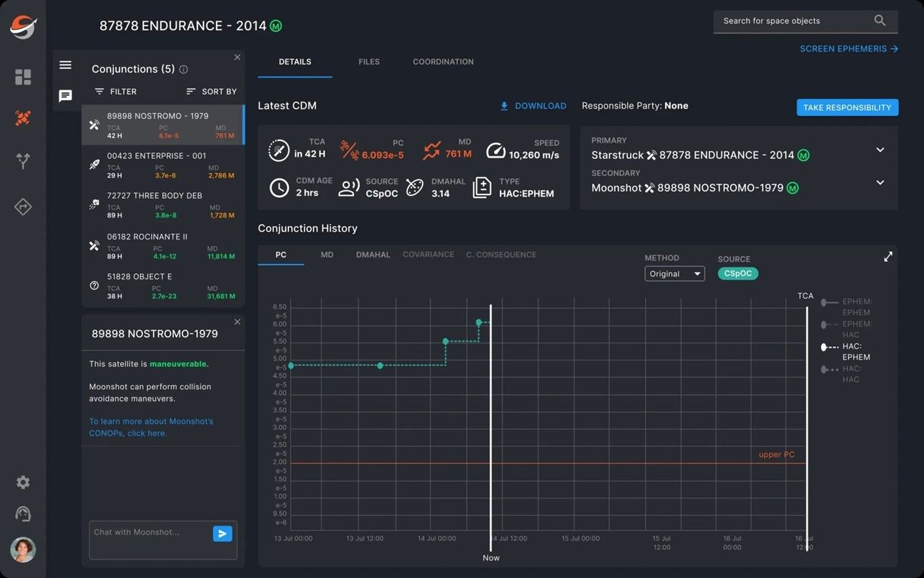Expand the Primary object details chevron
Screen dimensions: 924x578
pyautogui.click(x=880, y=150)
